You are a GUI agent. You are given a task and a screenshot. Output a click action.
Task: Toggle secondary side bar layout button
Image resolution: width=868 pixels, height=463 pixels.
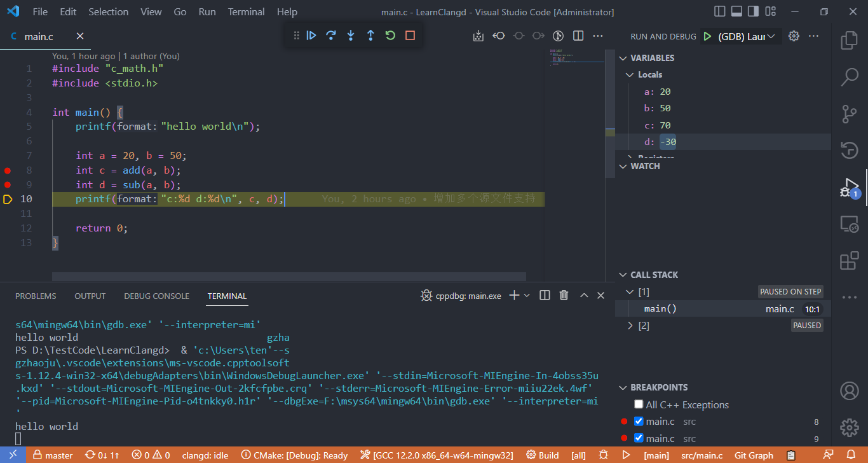(x=753, y=11)
